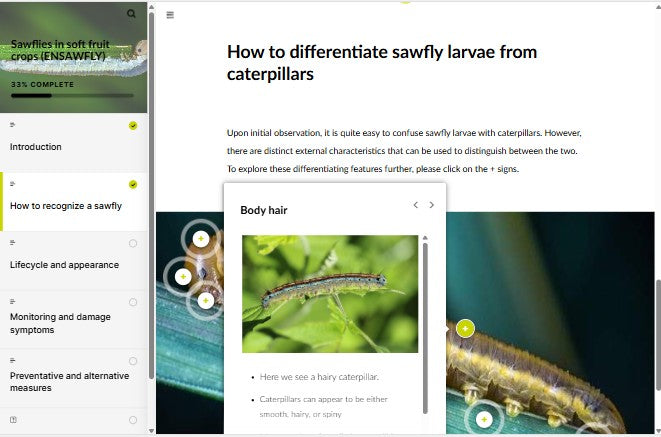
Task: Toggle the sidebar hamburger menu icon
Action: pos(170,15)
